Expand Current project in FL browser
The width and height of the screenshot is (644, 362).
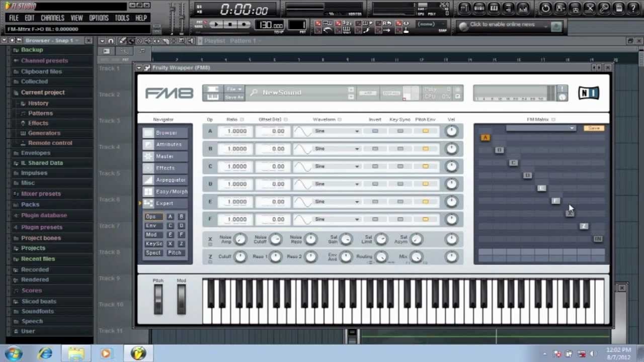(x=43, y=93)
